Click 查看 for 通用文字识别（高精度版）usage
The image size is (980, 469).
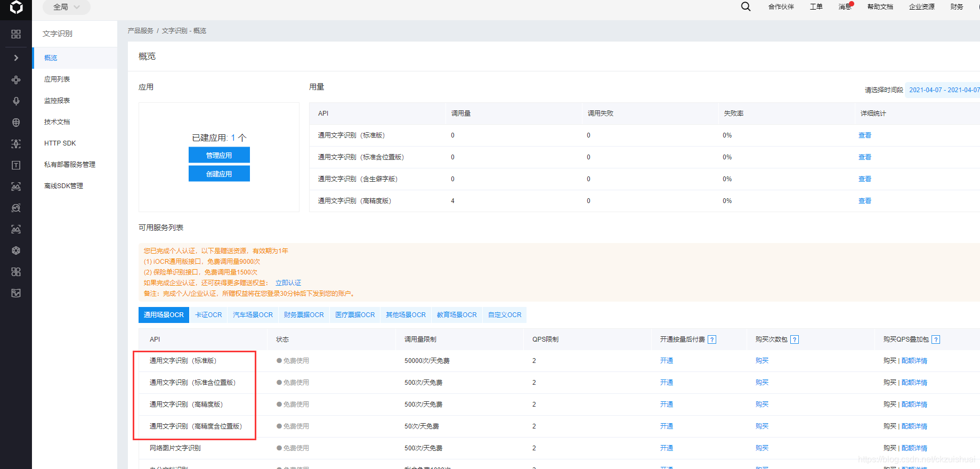(x=864, y=201)
